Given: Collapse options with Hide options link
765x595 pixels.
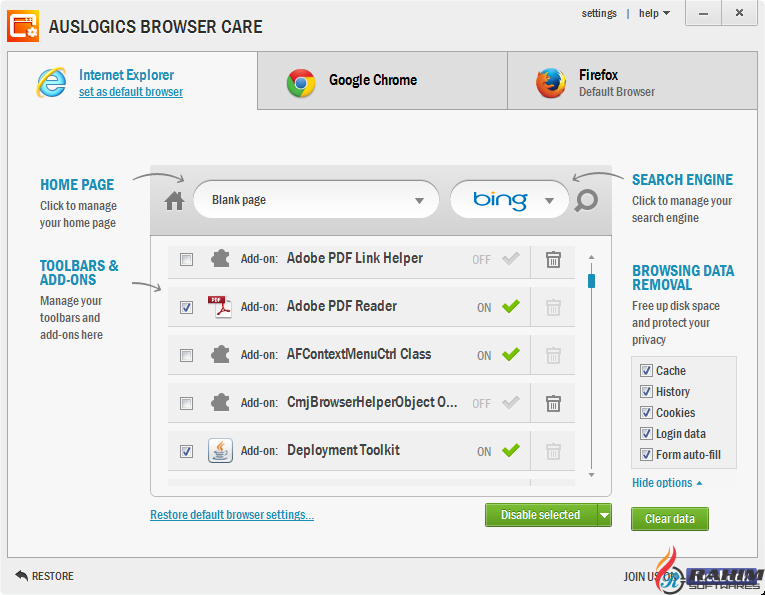Looking at the screenshot, I should (x=667, y=483).
